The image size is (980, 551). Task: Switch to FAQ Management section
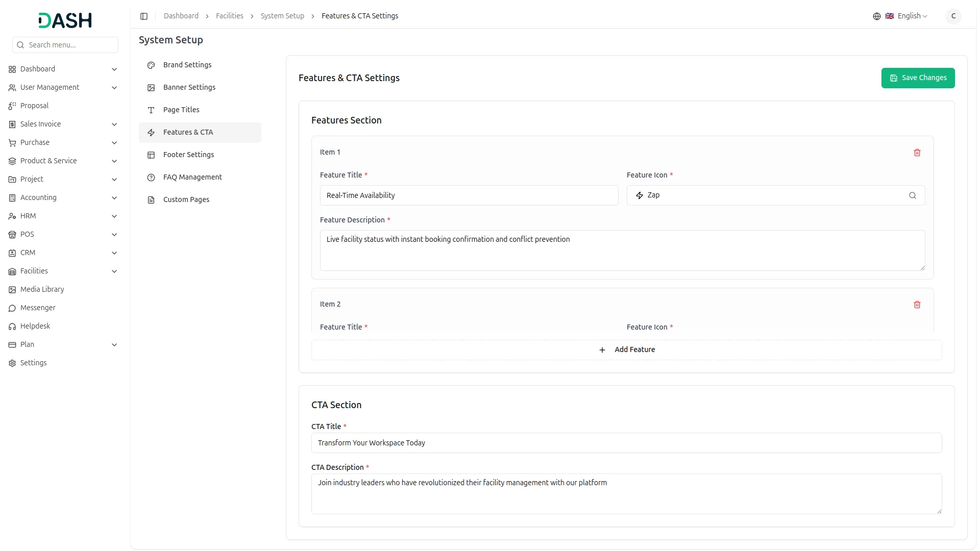click(192, 177)
